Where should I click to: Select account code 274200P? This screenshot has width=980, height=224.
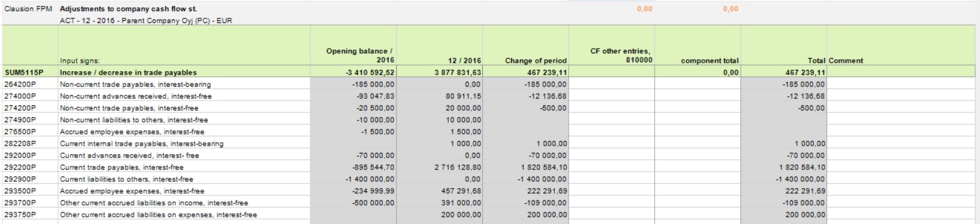click(20, 108)
